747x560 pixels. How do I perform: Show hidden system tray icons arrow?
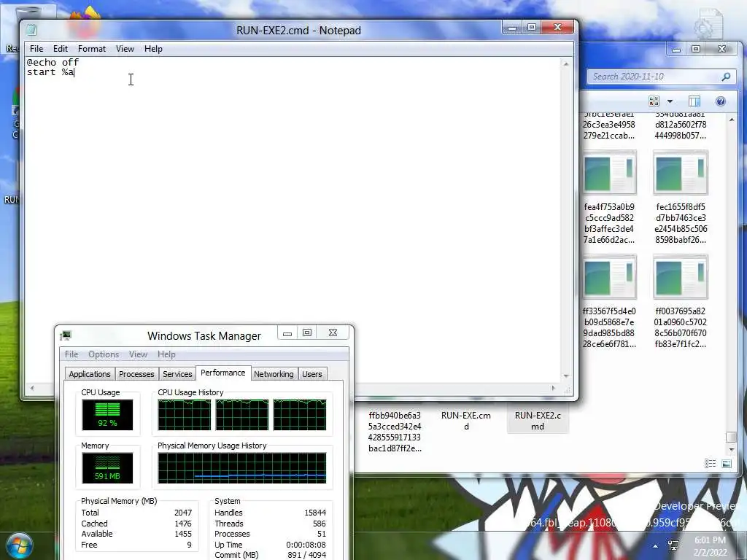click(x=656, y=547)
